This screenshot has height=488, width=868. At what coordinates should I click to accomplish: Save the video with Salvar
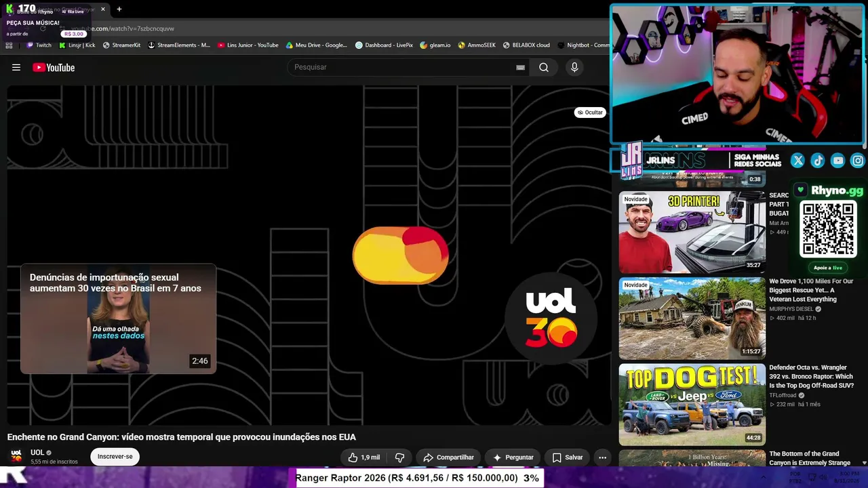[x=568, y=457]
